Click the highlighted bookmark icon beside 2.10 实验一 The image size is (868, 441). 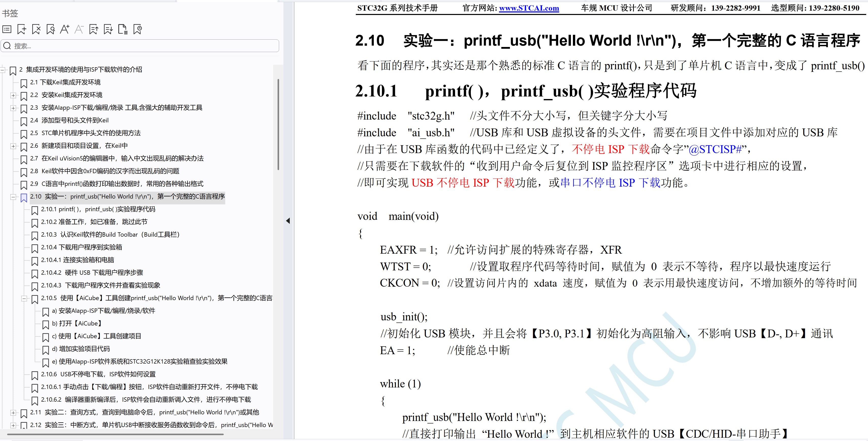point(24,198)
